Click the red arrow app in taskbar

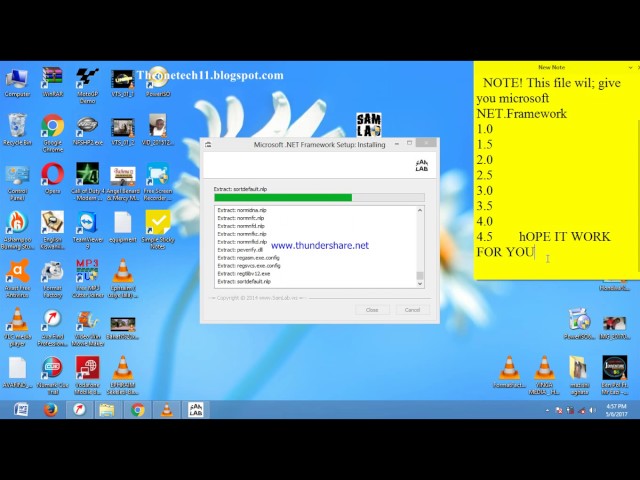coord(79,409)
